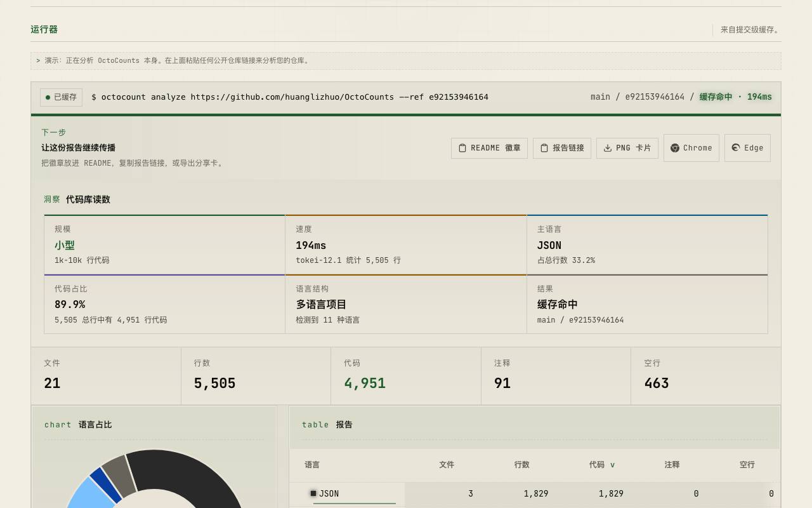
Task: Click the 文件 column header in table
Action: tap(447, 465)
